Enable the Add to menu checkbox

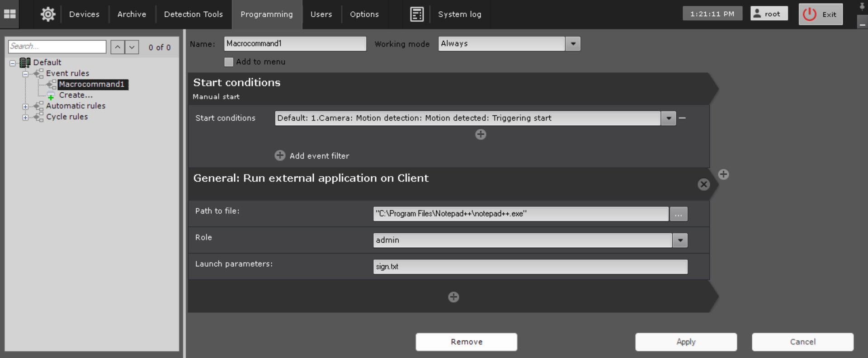[229, 62]
